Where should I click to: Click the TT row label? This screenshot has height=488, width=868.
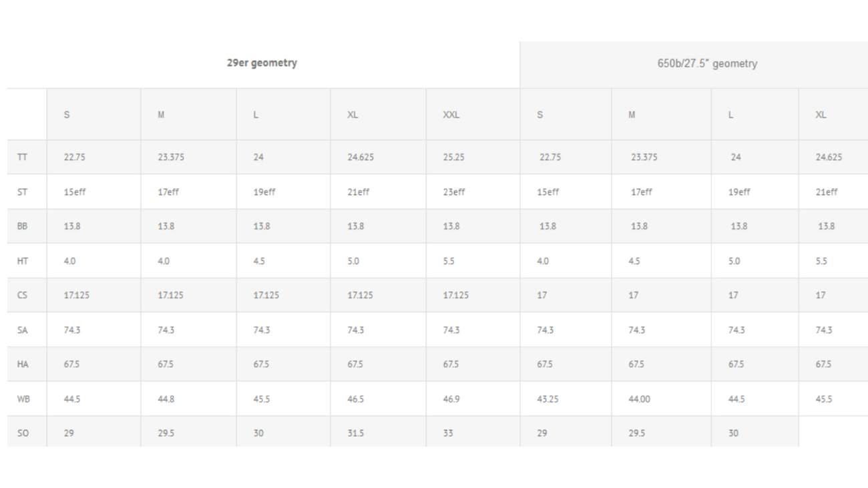click(x=22, y=158)
